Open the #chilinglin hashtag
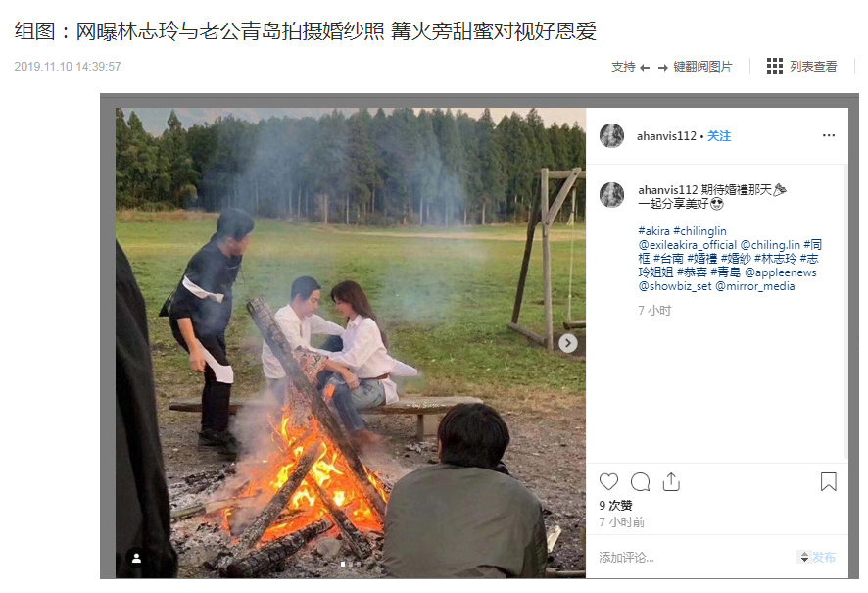The width and height of the screenshot is (868, 593). [699, 231]
